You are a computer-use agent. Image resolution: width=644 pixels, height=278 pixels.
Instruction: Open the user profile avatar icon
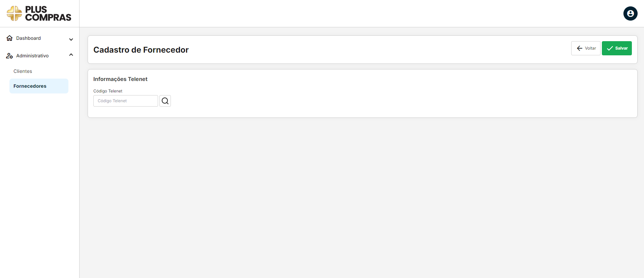[x=630, y=13]
